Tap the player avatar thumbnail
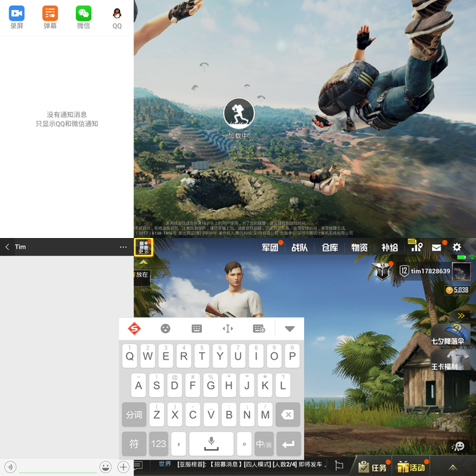This screenshot has width=476, height=476. (461, 271)
